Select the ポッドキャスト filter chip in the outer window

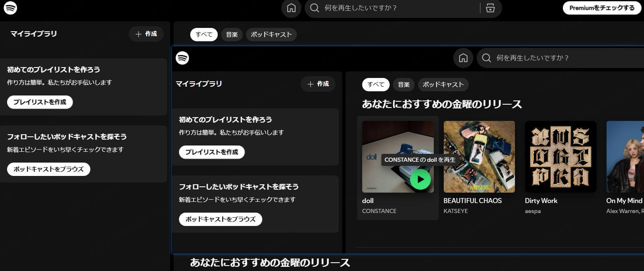(x=271, y=35)
